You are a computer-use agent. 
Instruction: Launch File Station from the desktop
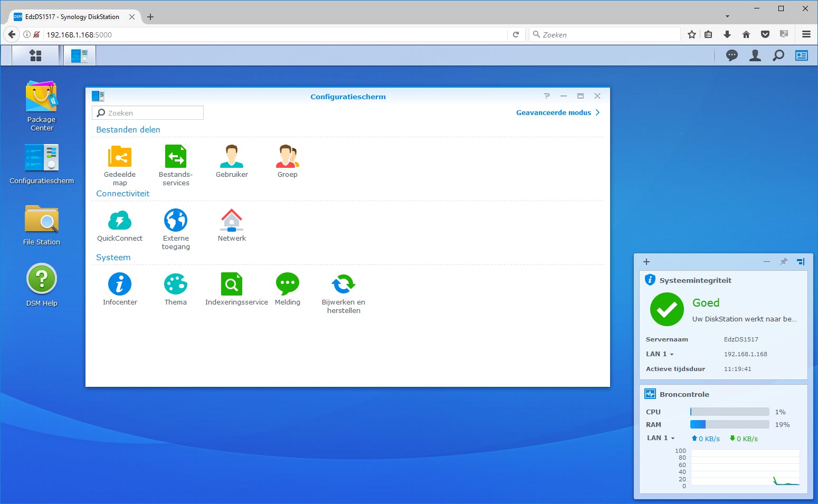click(x=42, y=225)
